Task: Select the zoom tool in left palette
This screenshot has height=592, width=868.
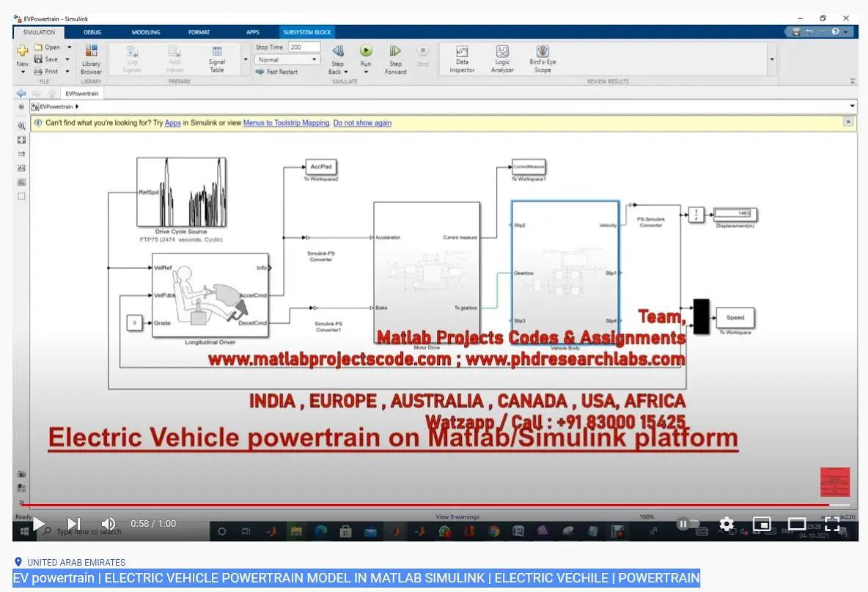Action: [x=21, y=126]
